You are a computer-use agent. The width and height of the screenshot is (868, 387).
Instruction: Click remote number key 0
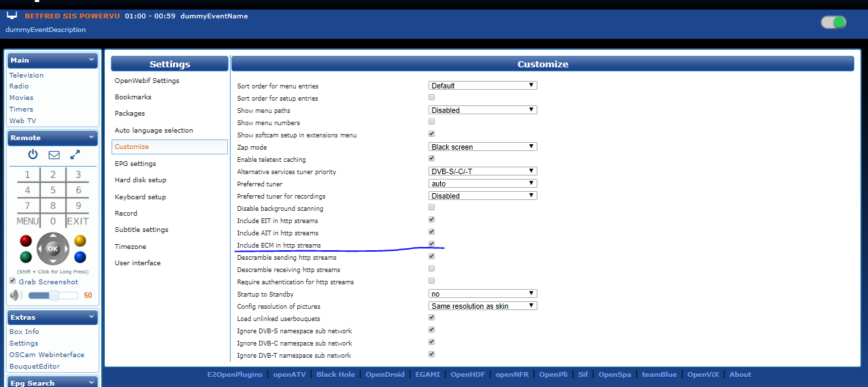(x=53, y=221)
